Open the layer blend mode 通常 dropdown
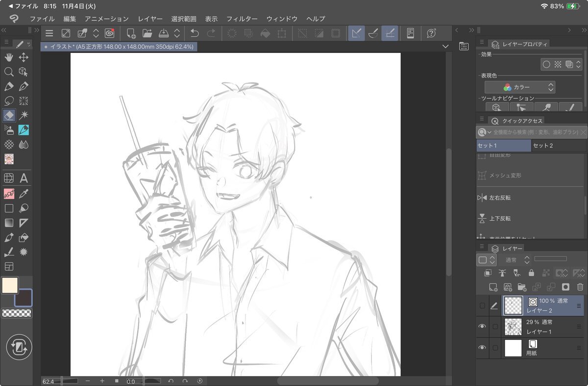The image size is (588, 386). (516, 260)
